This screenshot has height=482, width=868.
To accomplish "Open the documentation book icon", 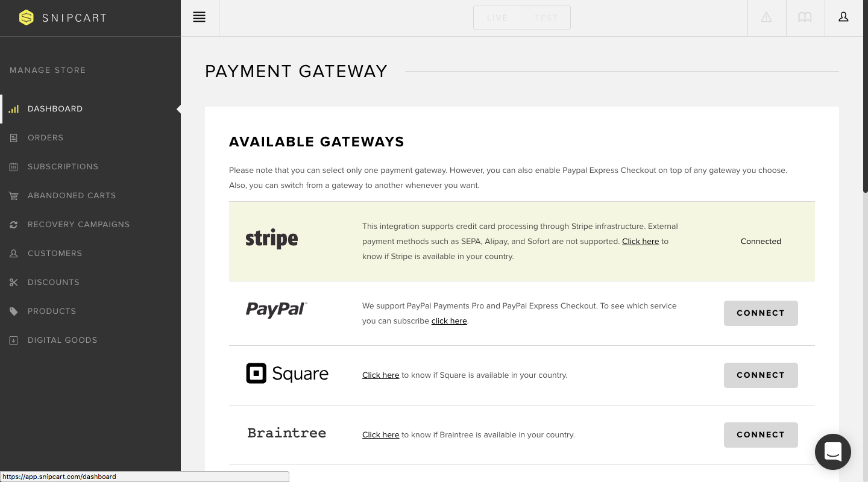I will [x=805, y=17].
